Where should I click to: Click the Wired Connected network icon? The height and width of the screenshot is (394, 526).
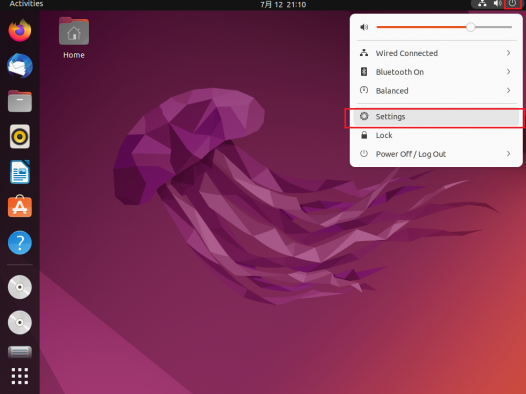pos(364,53)
